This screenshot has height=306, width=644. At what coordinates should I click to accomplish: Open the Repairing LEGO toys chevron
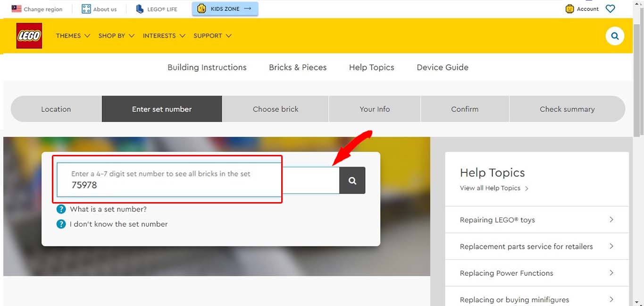pos(611,220)
